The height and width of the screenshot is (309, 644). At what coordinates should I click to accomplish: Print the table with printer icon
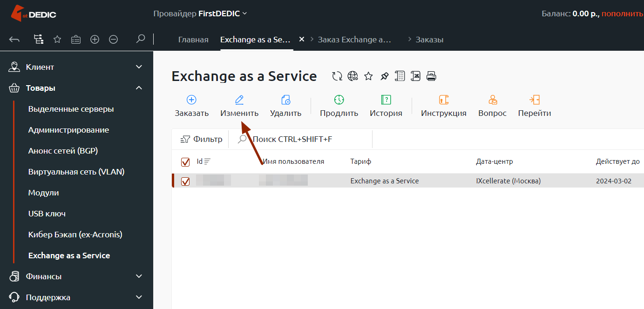[x=432, y=76]
